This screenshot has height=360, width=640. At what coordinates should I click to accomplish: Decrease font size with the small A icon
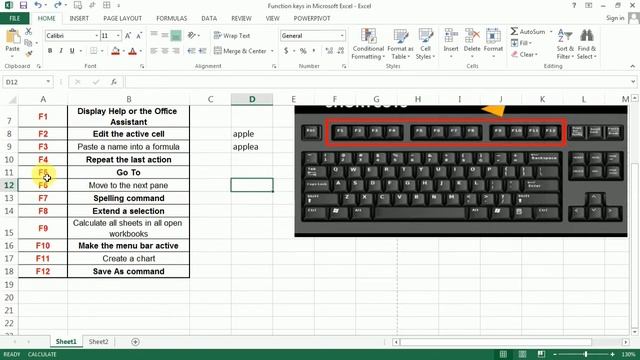click(139, 36)
